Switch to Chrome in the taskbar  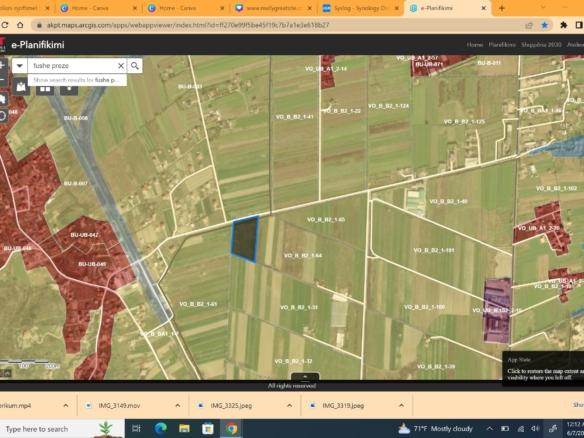tap(231, 429)
